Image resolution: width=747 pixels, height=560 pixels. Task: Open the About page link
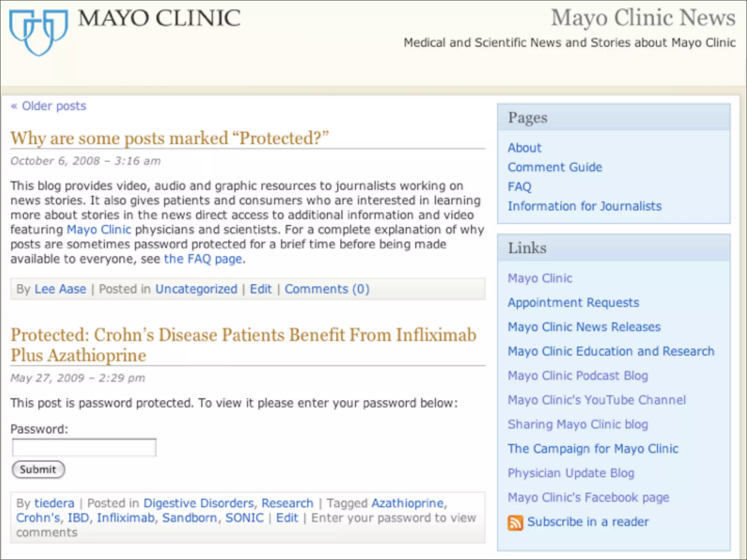coord(524,148)
